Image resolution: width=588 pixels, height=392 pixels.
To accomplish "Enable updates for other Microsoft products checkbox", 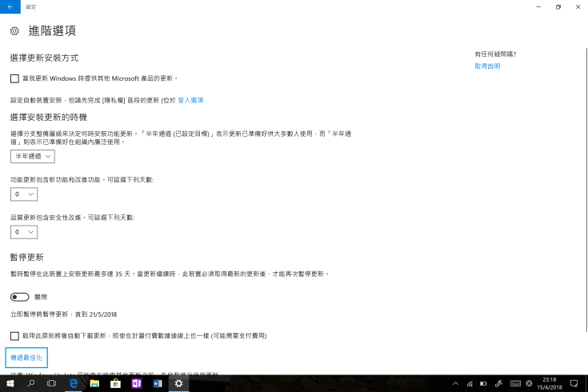I will (14, 78).
